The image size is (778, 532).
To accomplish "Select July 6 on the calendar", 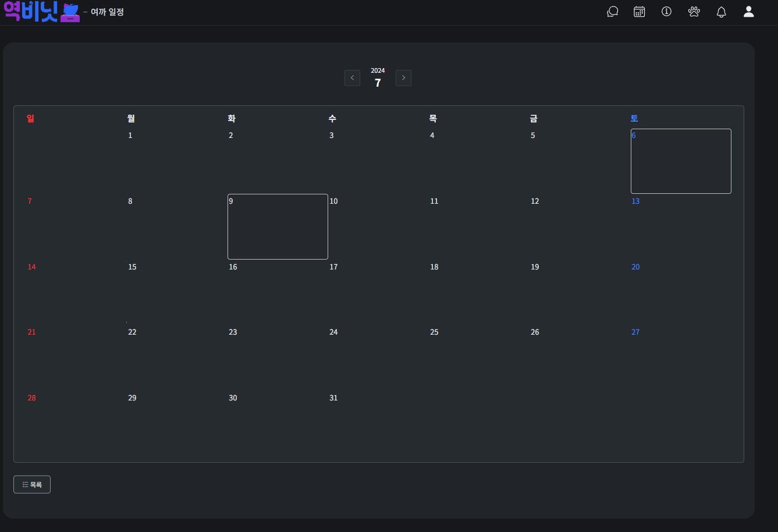I will coord(681,161).
